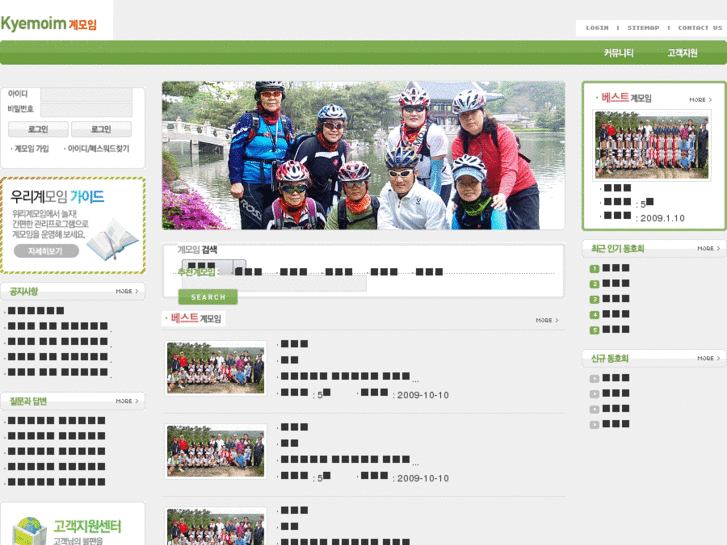Click the Kyemoim 계모임 logo
The height and width of the screenshot is (545, 727).
49,23
